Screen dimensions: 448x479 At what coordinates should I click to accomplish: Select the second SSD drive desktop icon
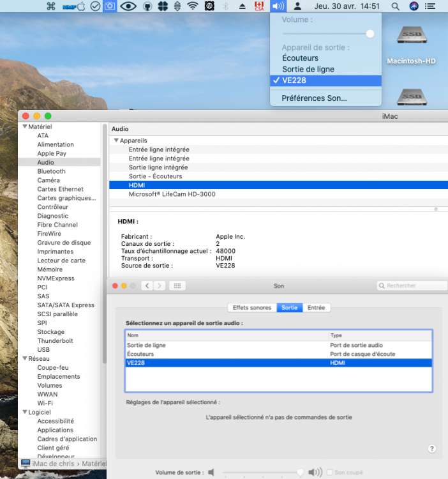tap(412, 97)
